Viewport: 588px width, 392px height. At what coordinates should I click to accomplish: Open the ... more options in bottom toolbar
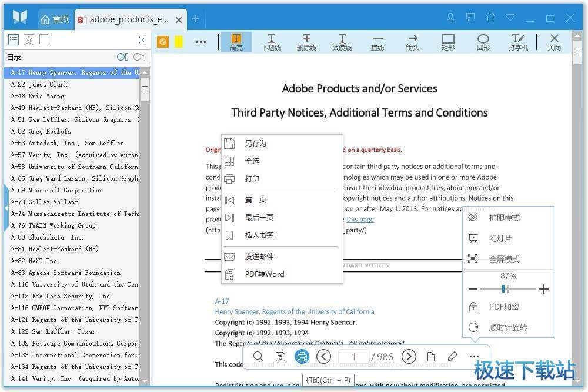coord(475,356)
